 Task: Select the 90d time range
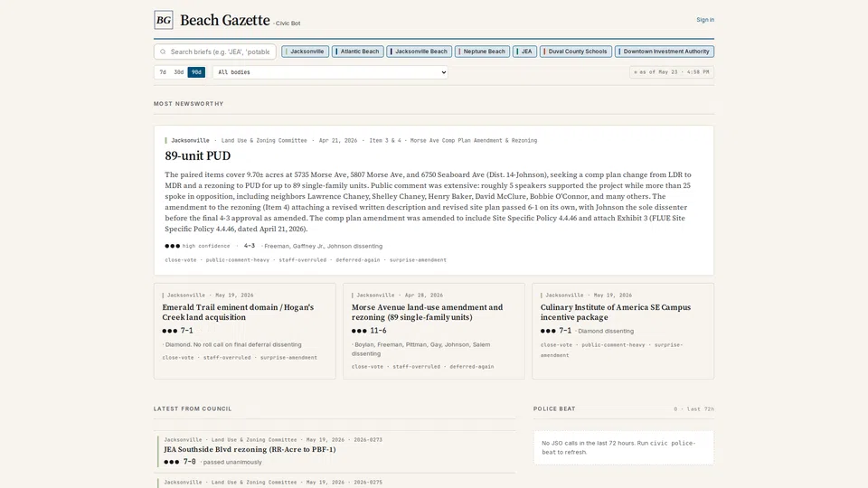196,72
